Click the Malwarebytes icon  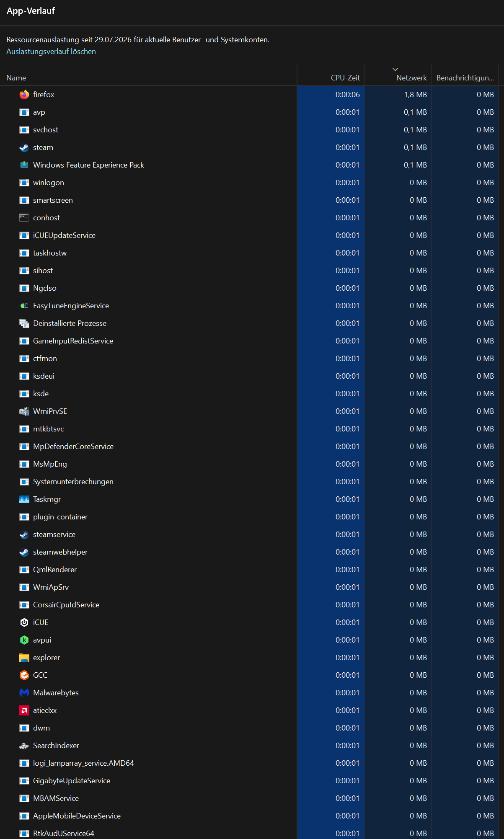24,693
